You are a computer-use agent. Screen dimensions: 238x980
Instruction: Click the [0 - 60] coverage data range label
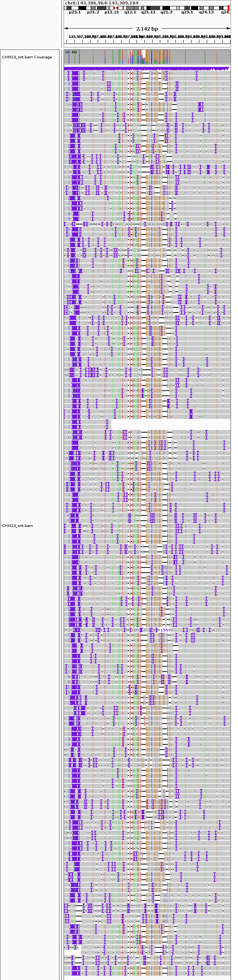(x=71, y=52)
